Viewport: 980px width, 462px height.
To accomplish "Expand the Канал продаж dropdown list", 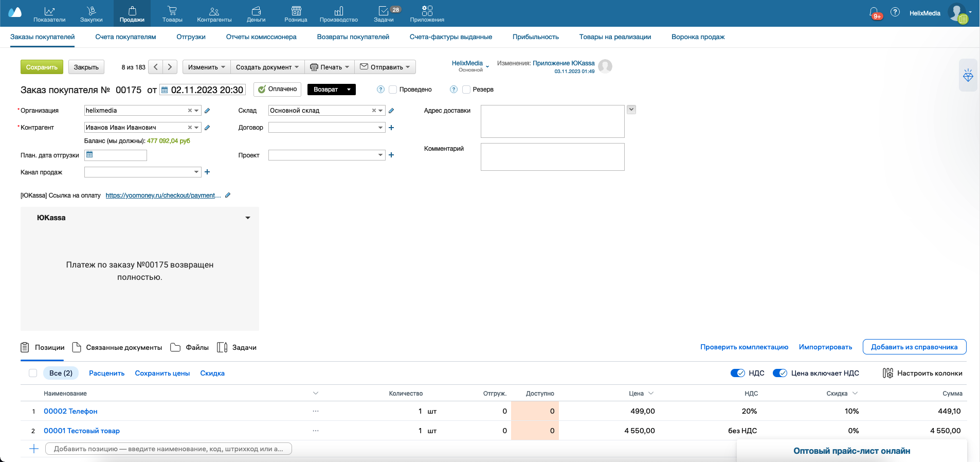I will point(196,172).
